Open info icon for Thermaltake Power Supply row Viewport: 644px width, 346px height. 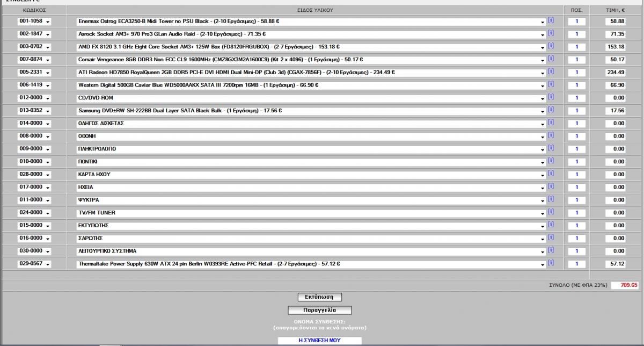pyautogui.click(x=551, y=263)
